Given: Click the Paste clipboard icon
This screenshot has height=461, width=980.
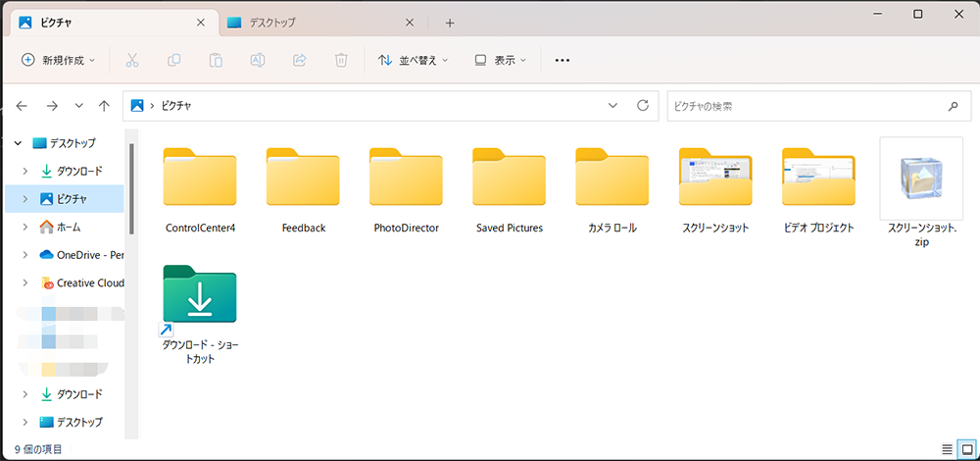Looking at the screenshot, I should 216,60.
